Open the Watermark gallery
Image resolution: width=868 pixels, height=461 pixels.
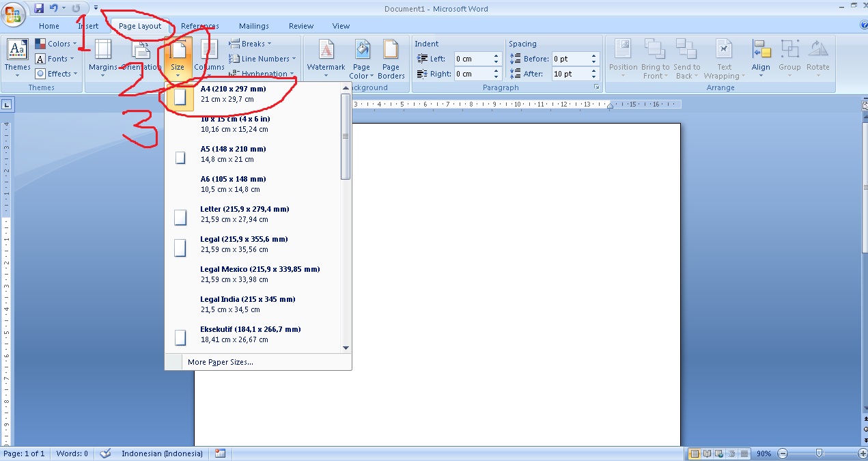pyautogui.click(x=326, y=59)
